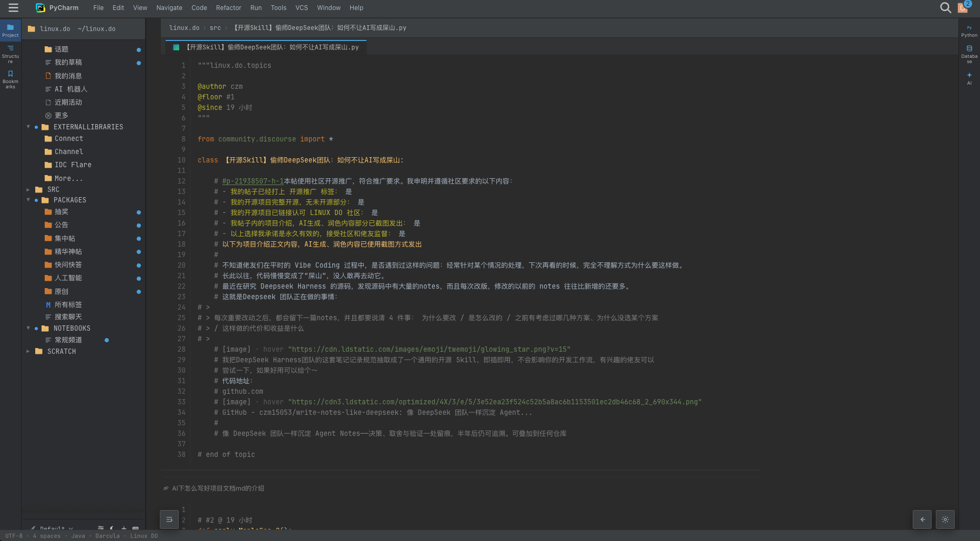The width and height of the screenshot is (980, 541).
Task: Click the src breadcrumb
Action: (215, 28)
